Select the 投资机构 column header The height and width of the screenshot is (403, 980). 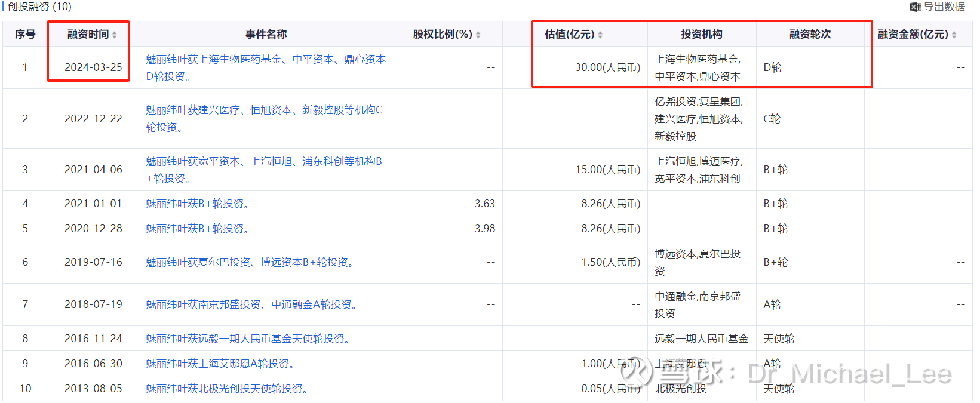coord(702,34)
